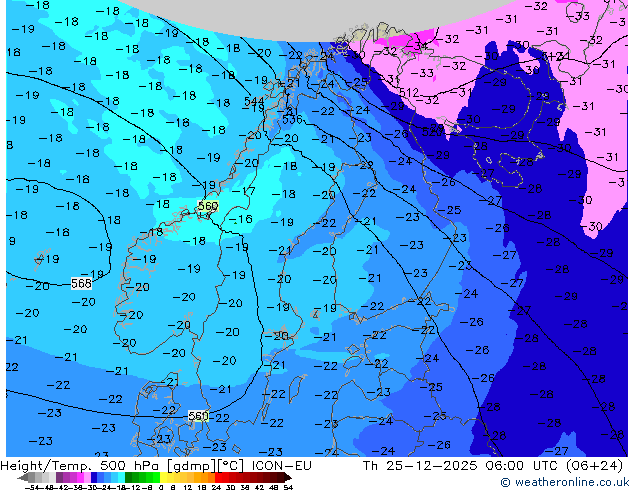634x490 pixels.
Task: Click the -34 temperature value
Action: point(418,45)
